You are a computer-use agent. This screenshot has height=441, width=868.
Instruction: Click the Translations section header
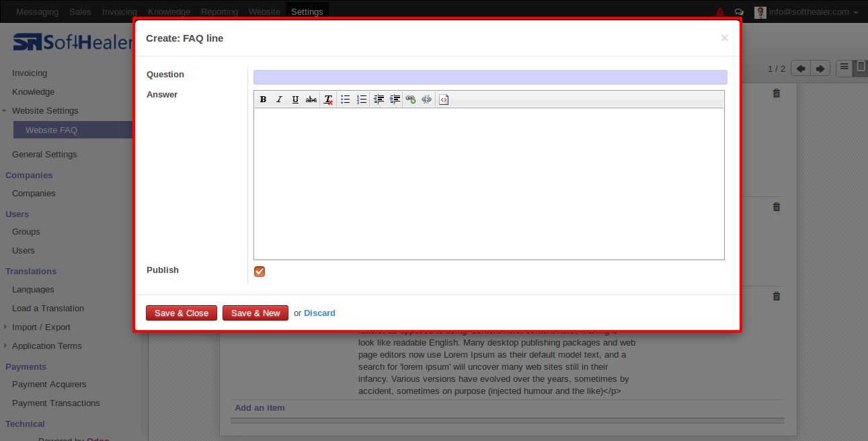(31, 272)
